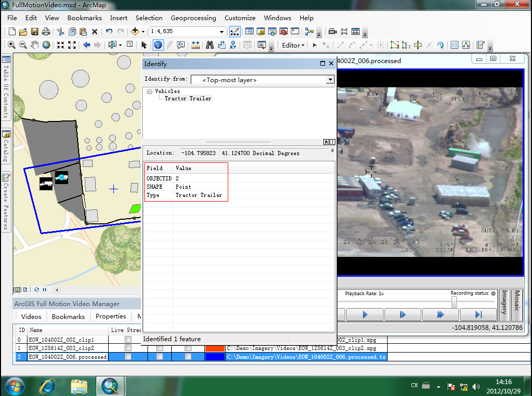532x396 pixels.
Task: Open the Bookmarks menu
Action: point(84,18)
